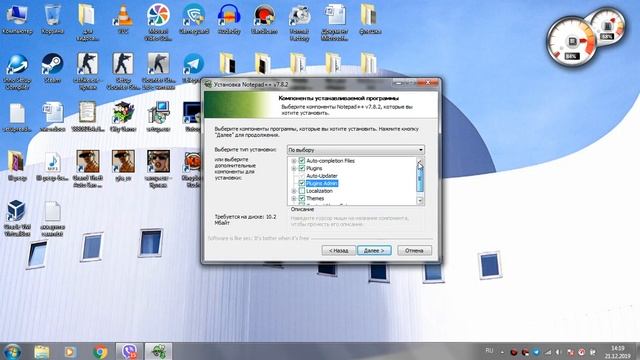The image size is (640, 360).
Task: Uncheck the Auto-completion Files component
Action: [x=302, y=161]
